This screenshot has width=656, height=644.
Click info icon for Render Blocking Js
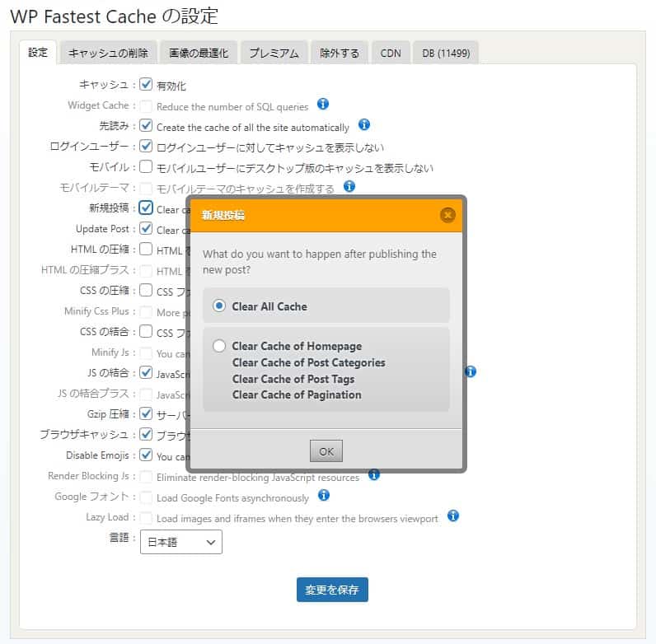click(x=373, y=475)
